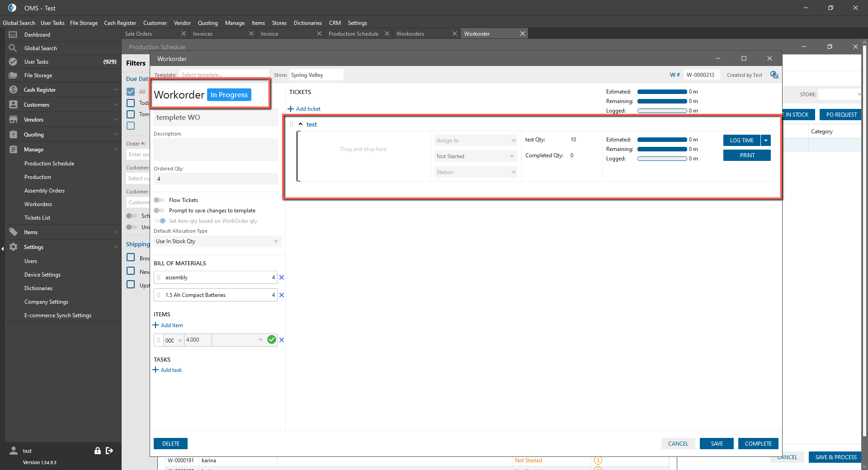
Task: Click the Dashboard icon in the sidebar
Action: [x=13, y=35]
